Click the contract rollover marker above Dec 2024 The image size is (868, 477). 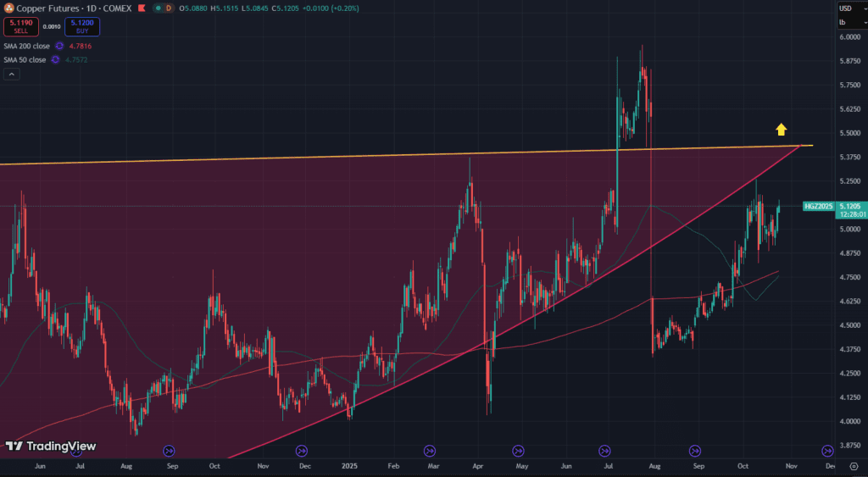[301, 451]
